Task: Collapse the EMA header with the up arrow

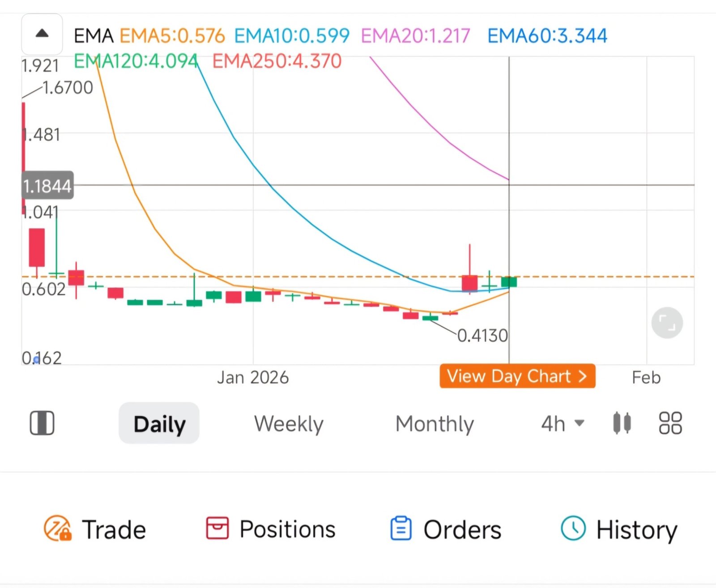Action: click(42, 34)
